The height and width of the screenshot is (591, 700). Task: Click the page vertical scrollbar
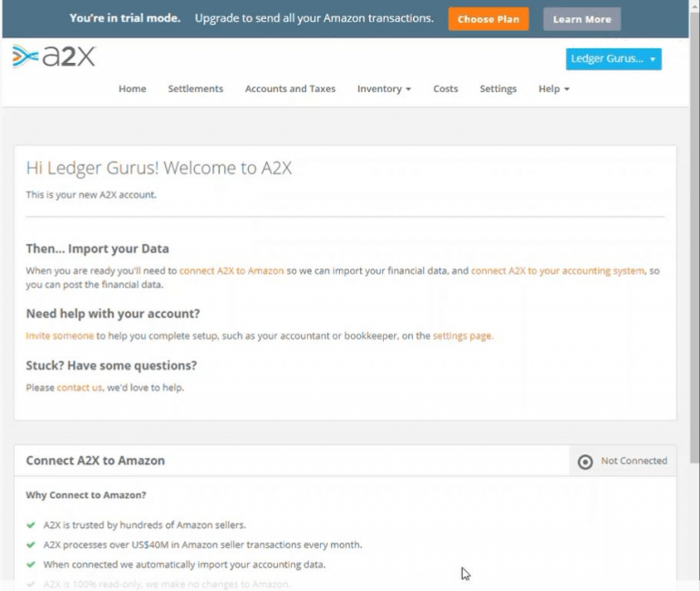click(x=695, y=237)
